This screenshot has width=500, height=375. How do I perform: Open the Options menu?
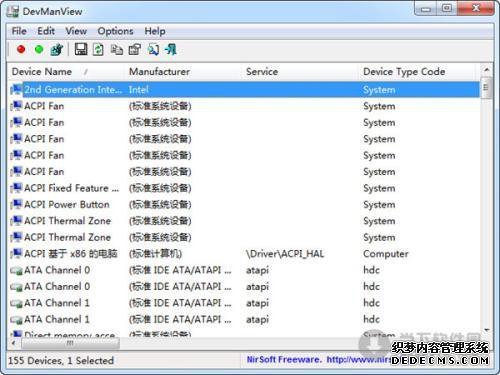(x=115, y=31)
